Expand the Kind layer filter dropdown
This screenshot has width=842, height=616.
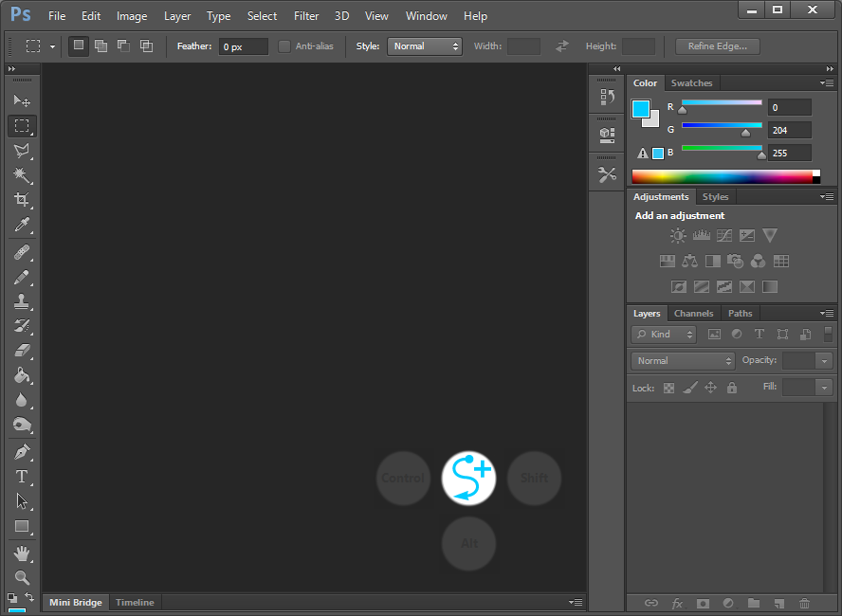pos(664,335)
